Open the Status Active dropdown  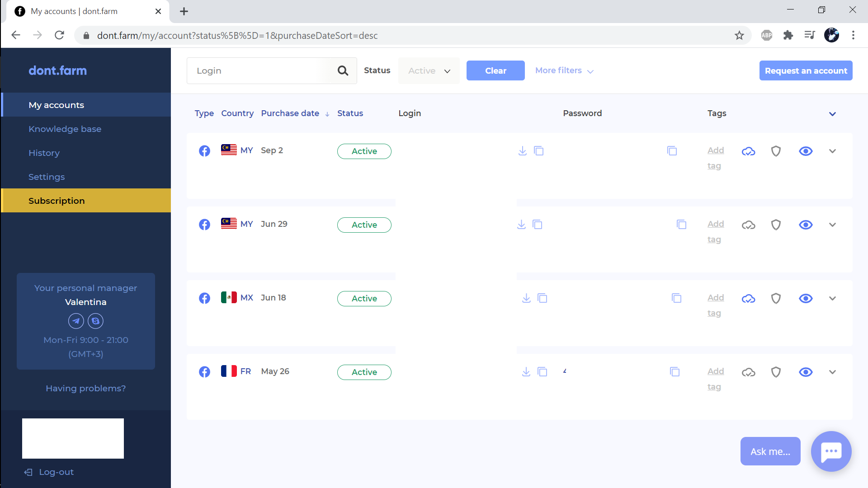[x=429, y=70]
